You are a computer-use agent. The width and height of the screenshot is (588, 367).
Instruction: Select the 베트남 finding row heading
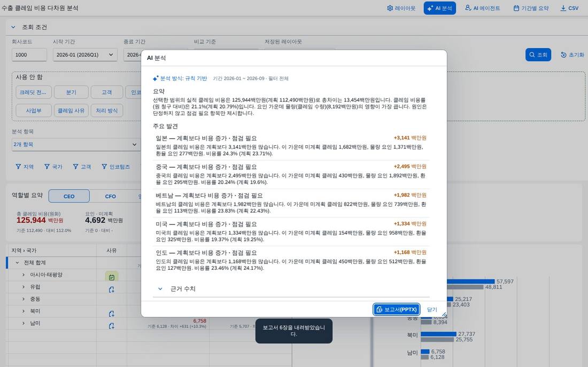(x=209, y=196)
